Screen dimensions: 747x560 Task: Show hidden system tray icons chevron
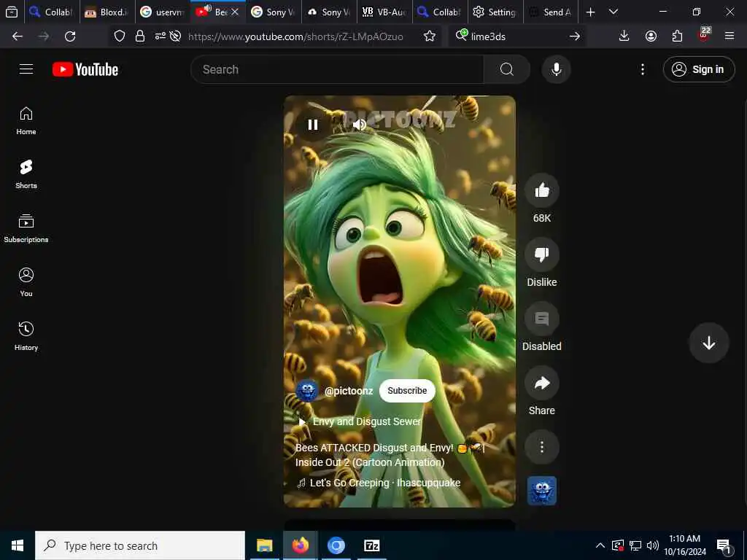[600, 545]
